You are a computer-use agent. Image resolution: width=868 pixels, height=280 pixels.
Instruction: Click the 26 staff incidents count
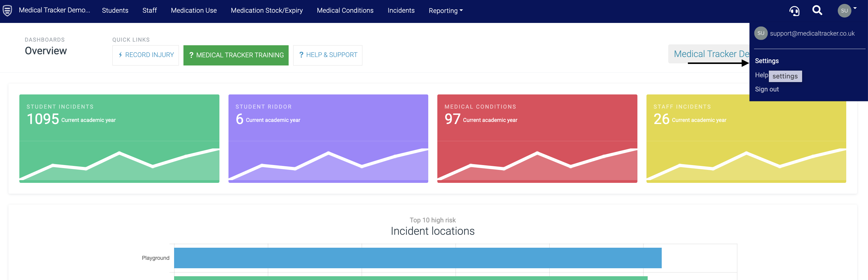661,119
